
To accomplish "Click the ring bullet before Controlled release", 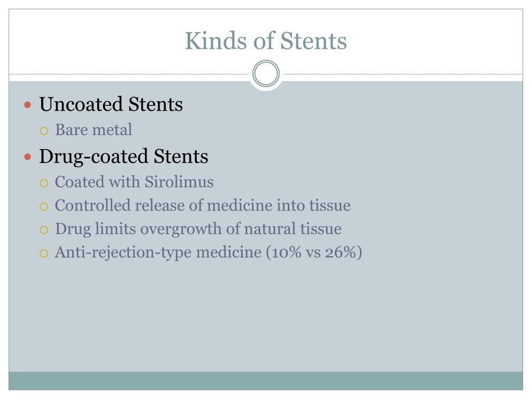I will point(44,207).
